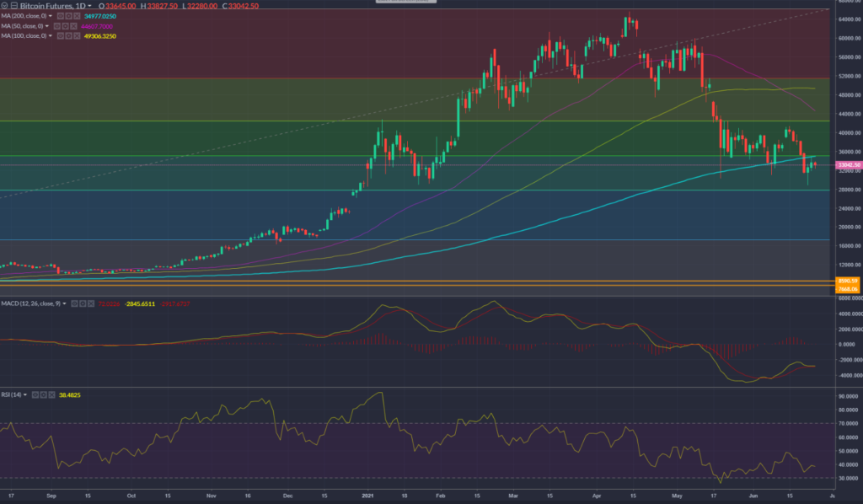Click the 2021 marker on the time axis

point(367,497)
